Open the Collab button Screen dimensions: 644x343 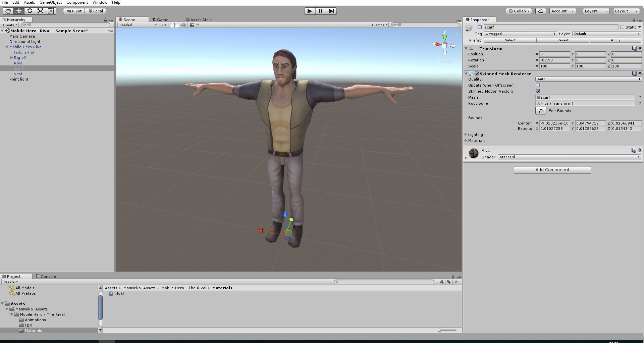coord(519,11)
